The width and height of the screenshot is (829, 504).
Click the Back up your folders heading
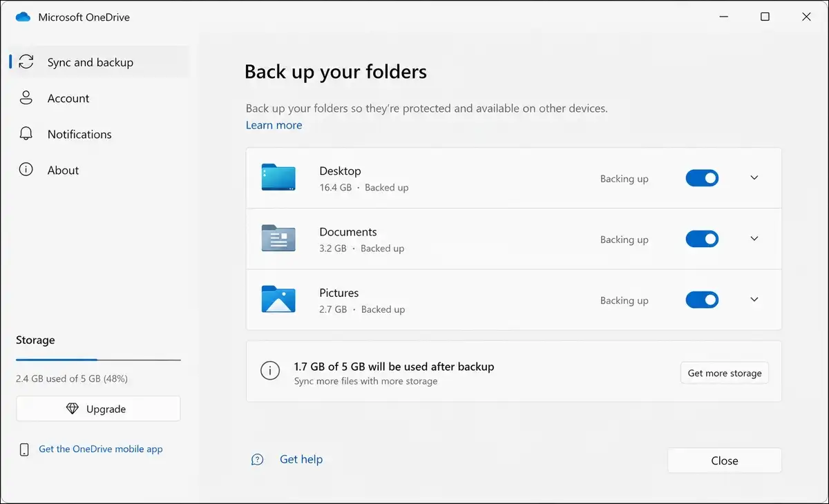336,71
